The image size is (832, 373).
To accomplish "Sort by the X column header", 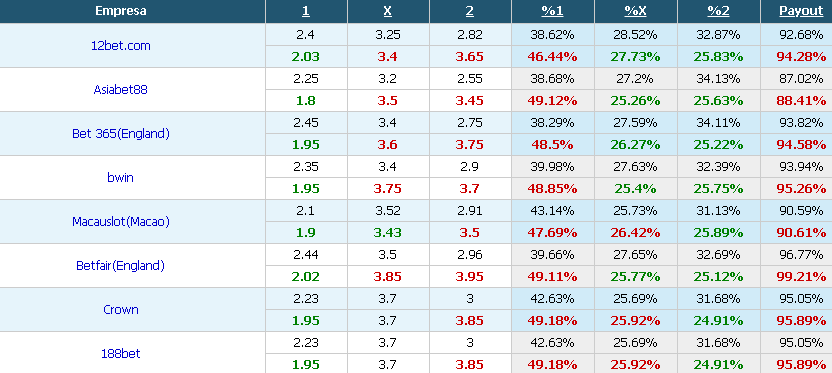I will [x=388, y=11].
